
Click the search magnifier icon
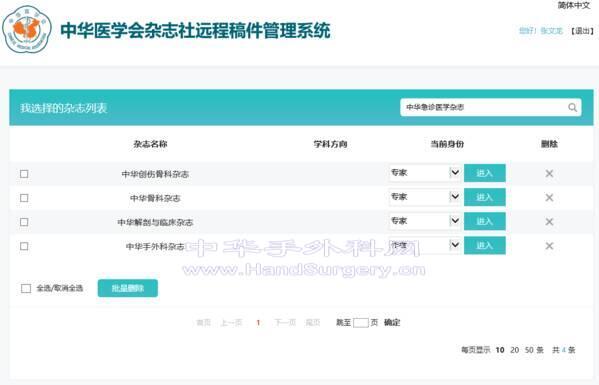tap(572, 108)
